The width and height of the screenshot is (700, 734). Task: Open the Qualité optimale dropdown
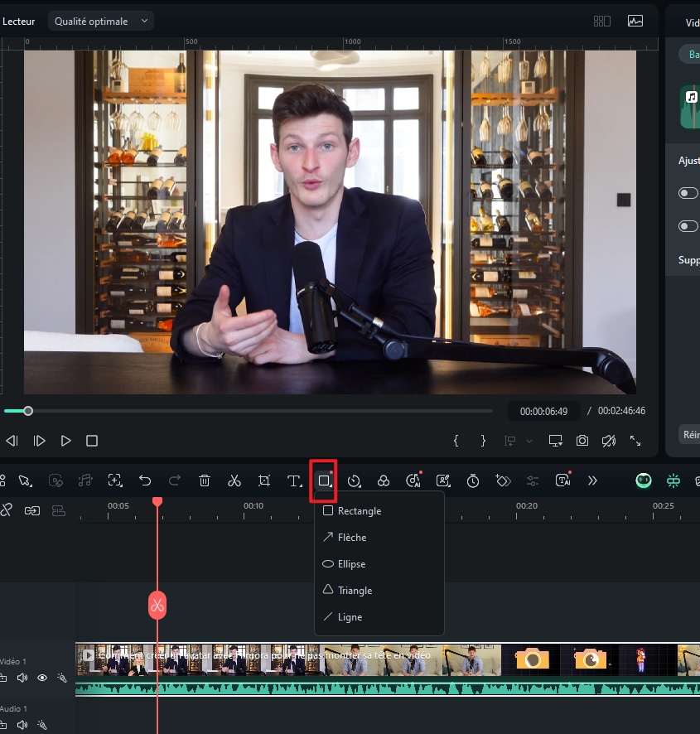click(101, 21)
